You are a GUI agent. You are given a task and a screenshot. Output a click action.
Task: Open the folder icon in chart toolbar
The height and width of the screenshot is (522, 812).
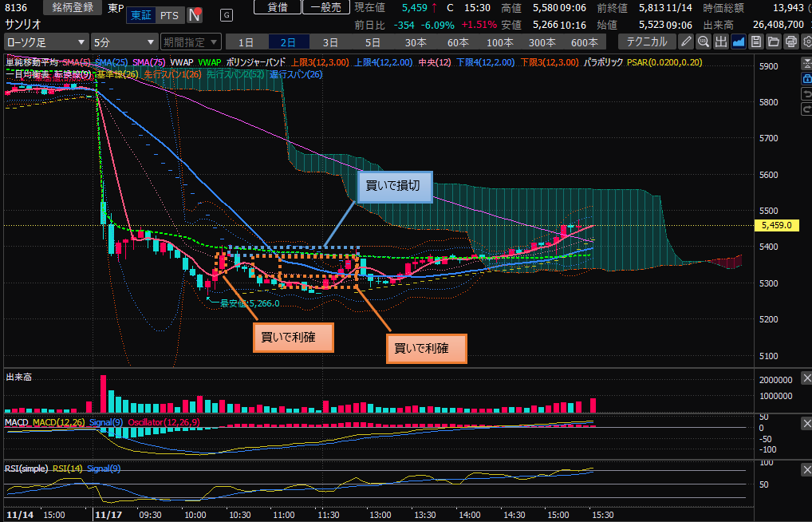click(x=774, y=42)
